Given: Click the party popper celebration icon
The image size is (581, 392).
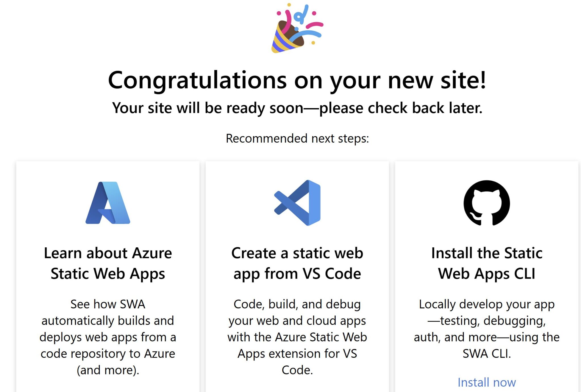Looking at the screenshot, I should (x=297, y=28).
